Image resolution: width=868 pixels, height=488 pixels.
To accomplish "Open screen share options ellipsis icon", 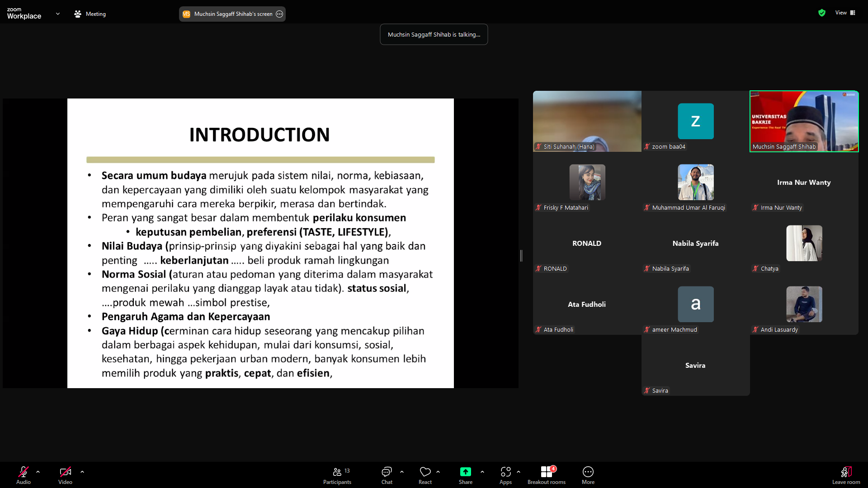I will point(279,14).
